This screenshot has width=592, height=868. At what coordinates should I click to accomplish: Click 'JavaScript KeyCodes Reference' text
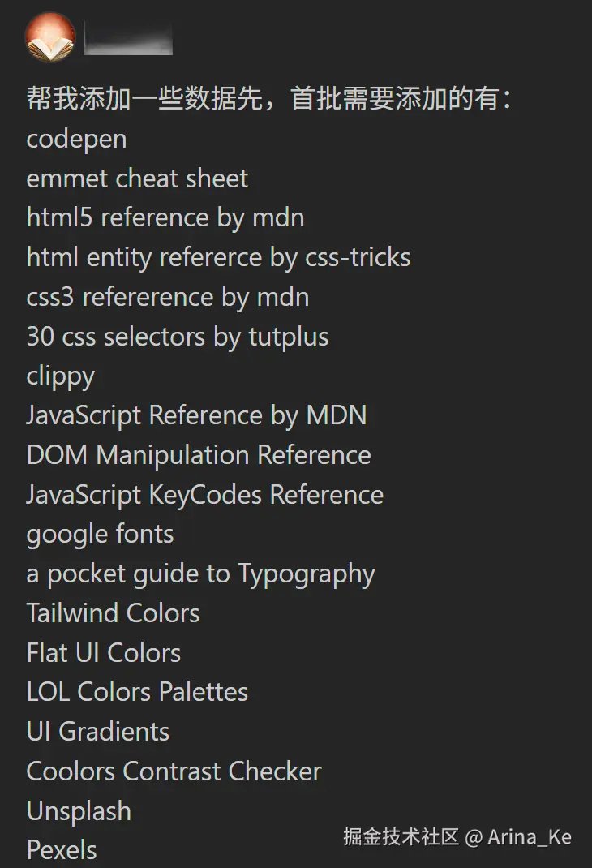pos(204,495)
